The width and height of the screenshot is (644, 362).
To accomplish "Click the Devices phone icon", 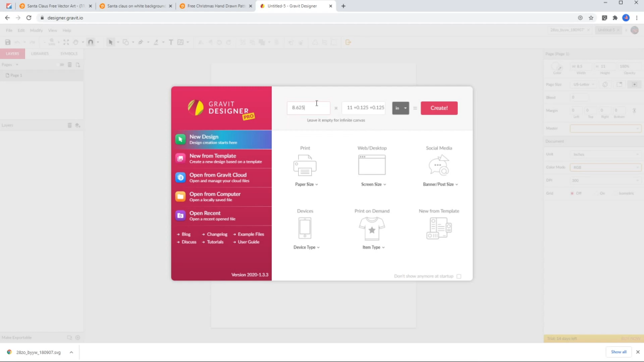I will (x=305, y=228).
